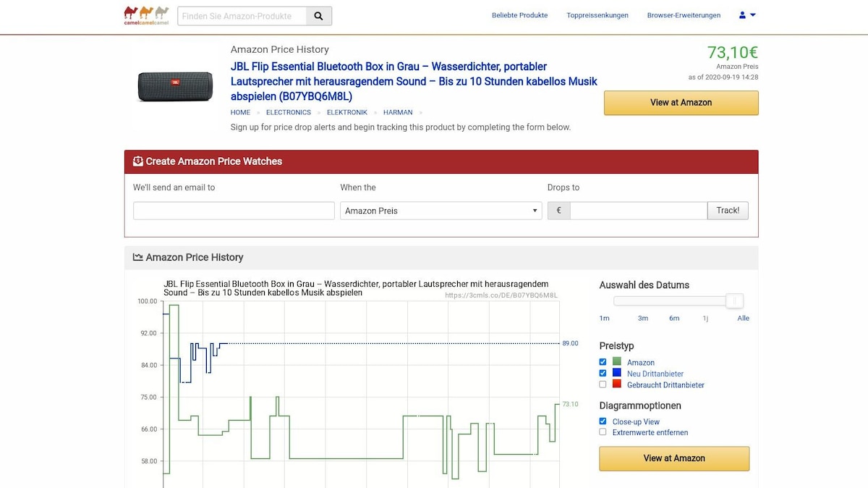Open Beliebte Produkte in navigation

tap(519, 15)
